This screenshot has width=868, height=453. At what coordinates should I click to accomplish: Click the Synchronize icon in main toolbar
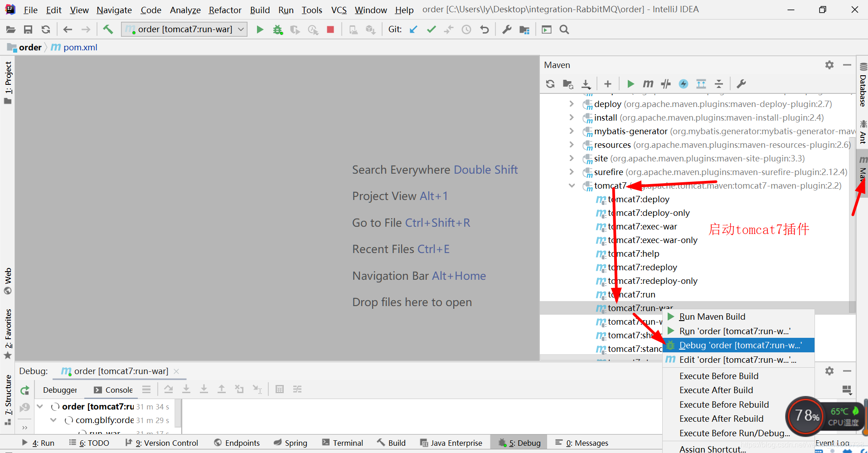[46, 29]
